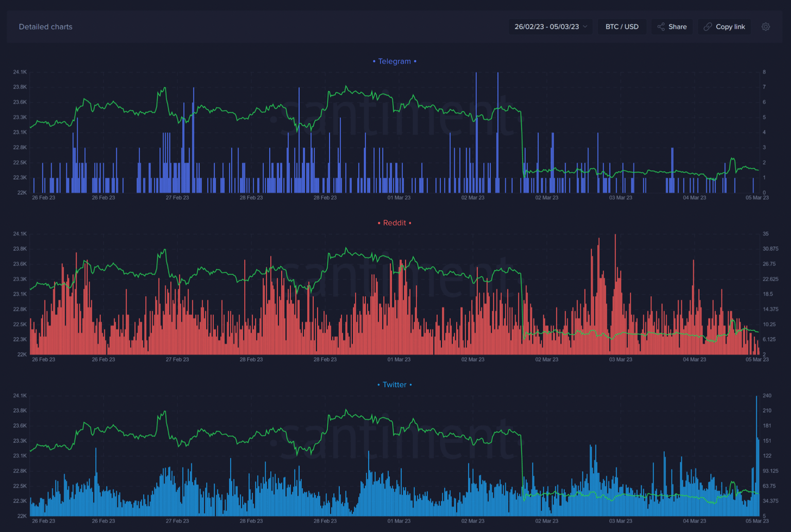Click the 24.1K label on the Telegram axis
791x532 pixels.
pos(19,72)
